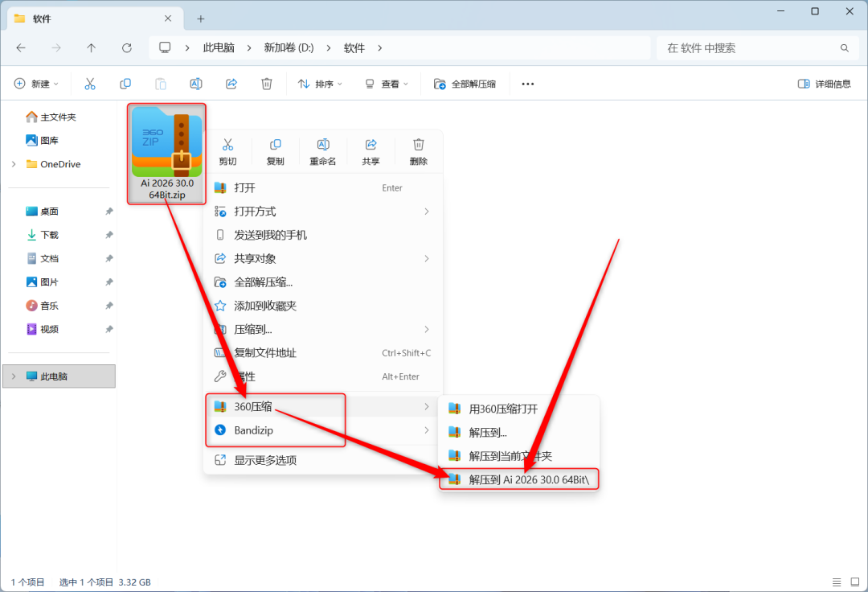This screenshot has width=868, height=592.
Task: Choose 打开 from the context menu
Action: pos(323,188)
